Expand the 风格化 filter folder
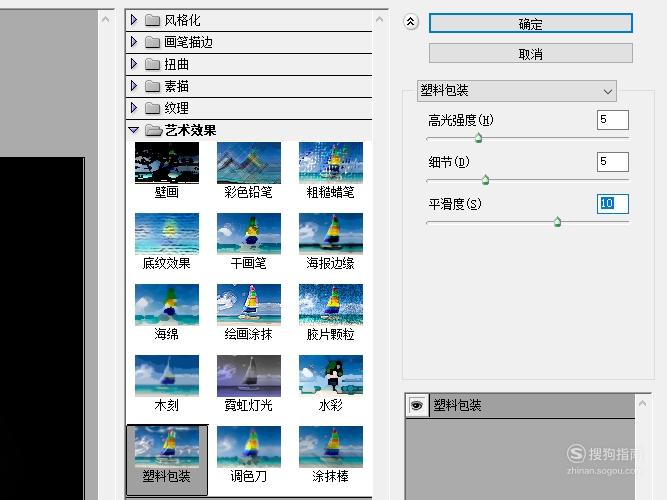This screenshot has width=667, height=500. pos(134,20)
